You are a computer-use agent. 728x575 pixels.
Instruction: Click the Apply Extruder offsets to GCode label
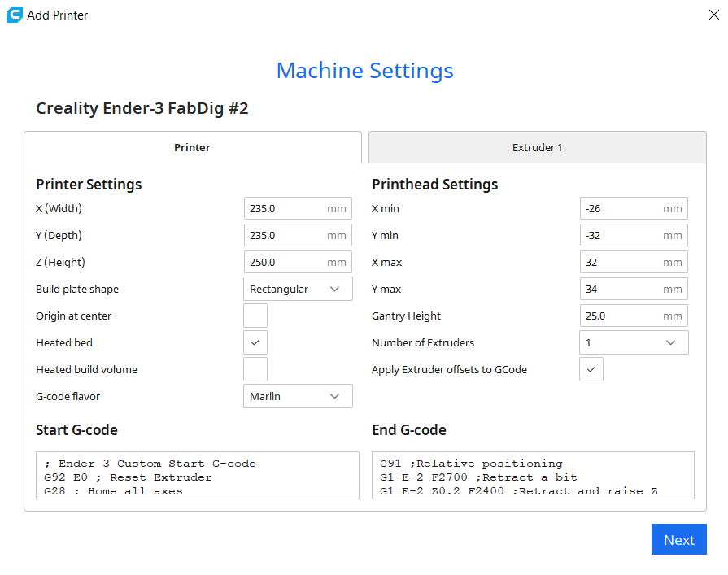click(450, 370)
